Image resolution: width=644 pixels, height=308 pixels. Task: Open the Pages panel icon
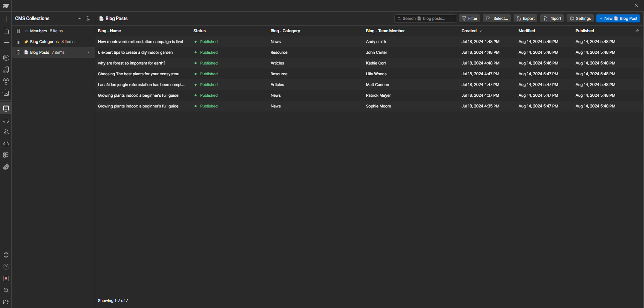click(x=6, y=31)
